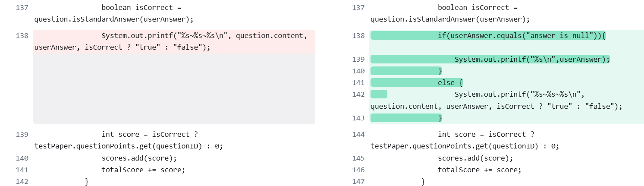Click 'boolean isCorrect =' in the right pane
The image size is (644, 186).
(478, 8)
